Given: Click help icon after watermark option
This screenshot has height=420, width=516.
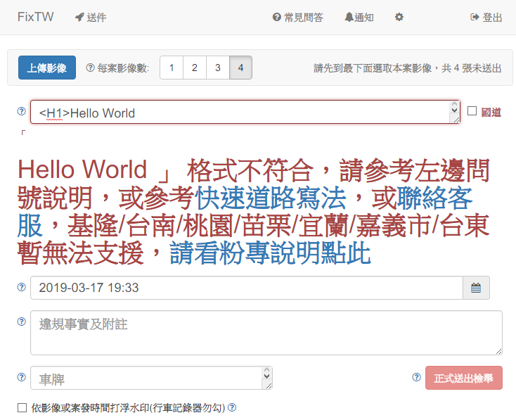Looking at the screenshot, I should tap(232, 407).
